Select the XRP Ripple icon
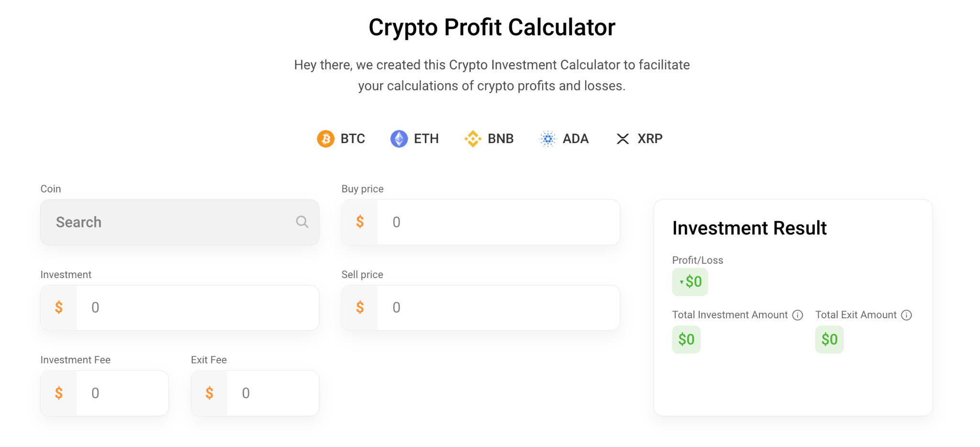The height and width of the screenshot is (447, 980). coord(623,139)
